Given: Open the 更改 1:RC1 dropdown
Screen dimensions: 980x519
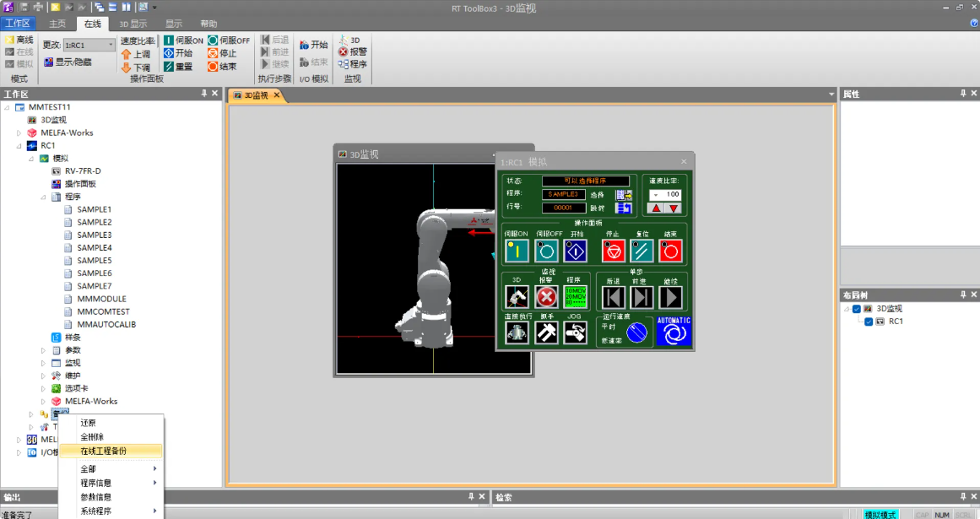Looking at the screenshot, I should tap(89, 45).
